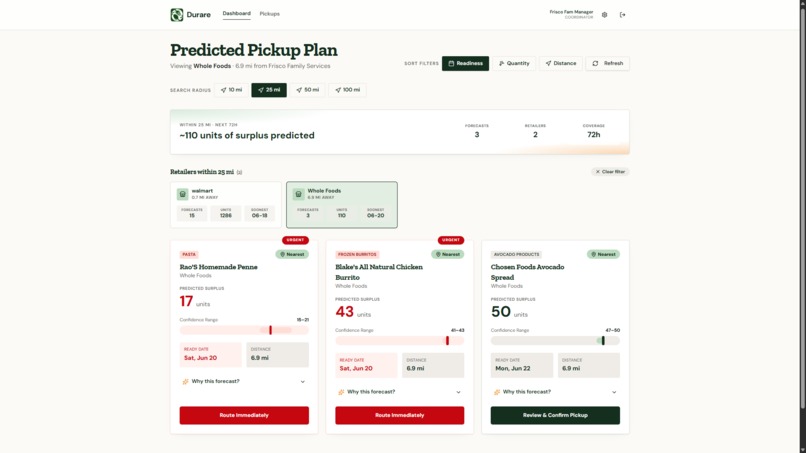The width and height of the screenshot is (806, 453).
Task: Expand Why this forecast for Chicken Burrito
Action: pyautogui.click(x=399, y=392)
